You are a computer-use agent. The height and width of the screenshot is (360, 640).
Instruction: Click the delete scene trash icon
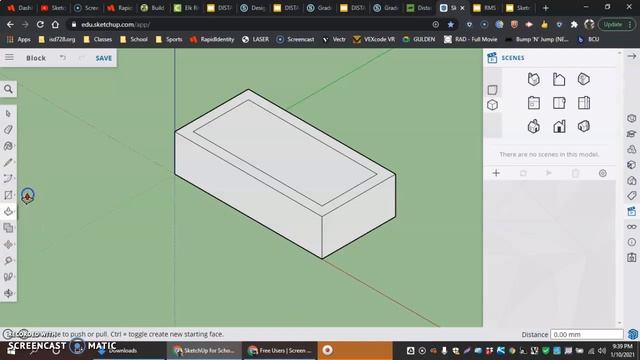576,173
